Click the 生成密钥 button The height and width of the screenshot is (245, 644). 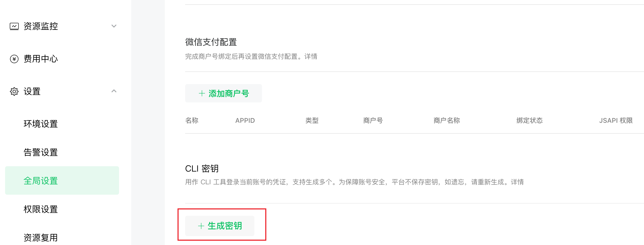click(x=220, y=226)
